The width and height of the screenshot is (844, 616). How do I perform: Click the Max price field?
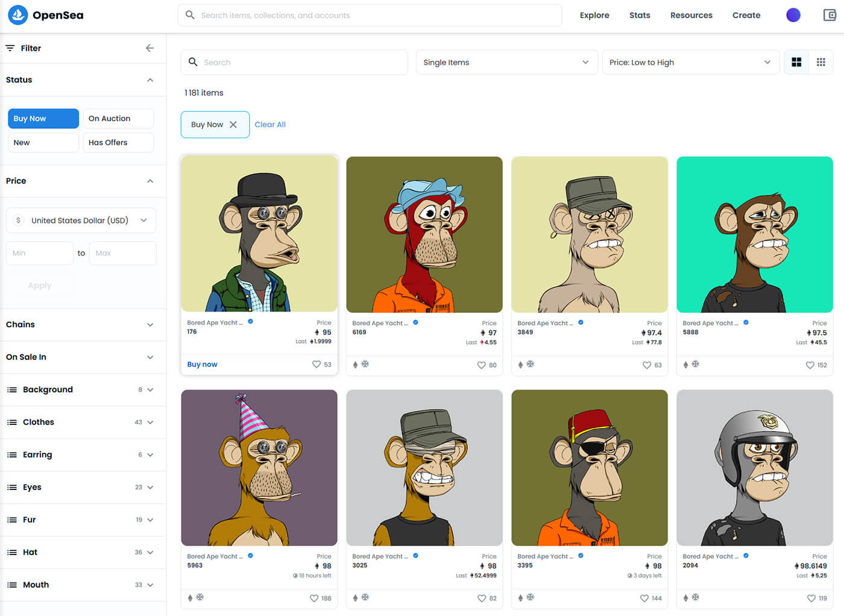click(x=123, y=253)
